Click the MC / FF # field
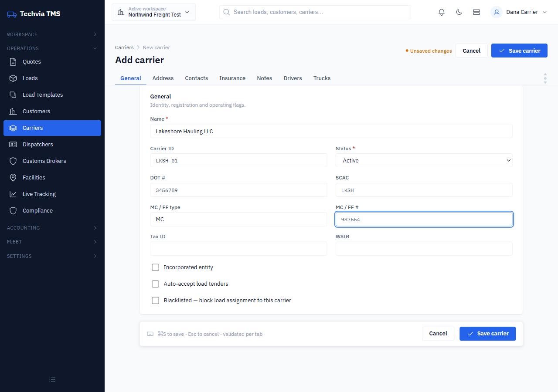 pos(424,219)
